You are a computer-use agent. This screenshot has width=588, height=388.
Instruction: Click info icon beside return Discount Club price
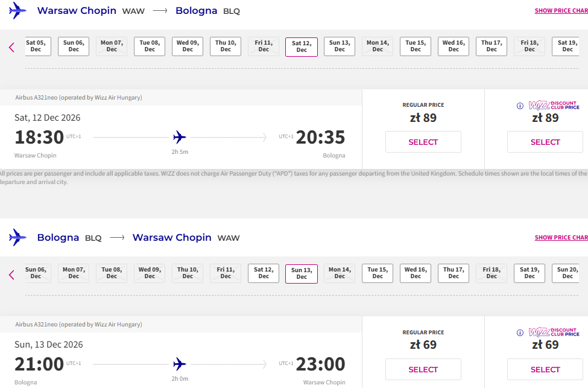pyautogui.click(x=520, y=333)
